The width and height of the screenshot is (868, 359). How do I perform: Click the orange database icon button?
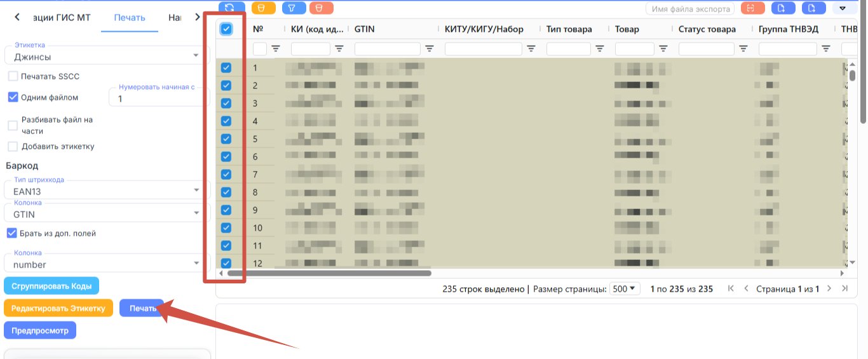pyautogui.click(x=262, y=8)
